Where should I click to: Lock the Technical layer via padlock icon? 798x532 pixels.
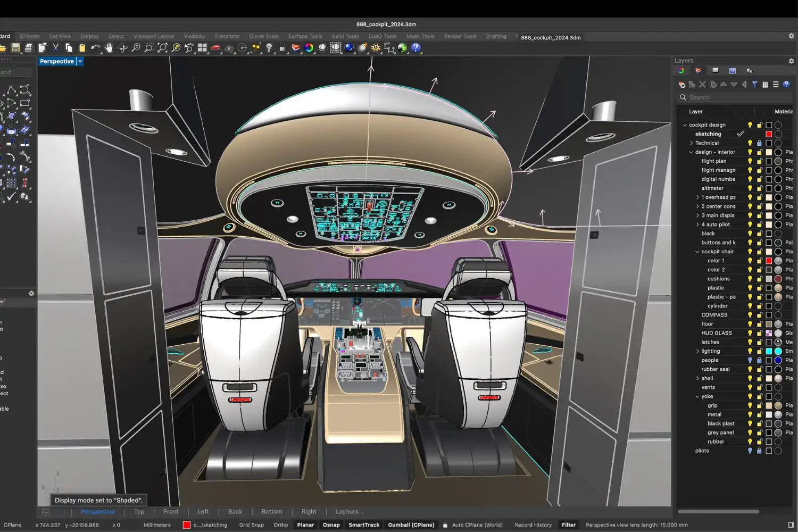pyautogui.click(x=759, y=143)
